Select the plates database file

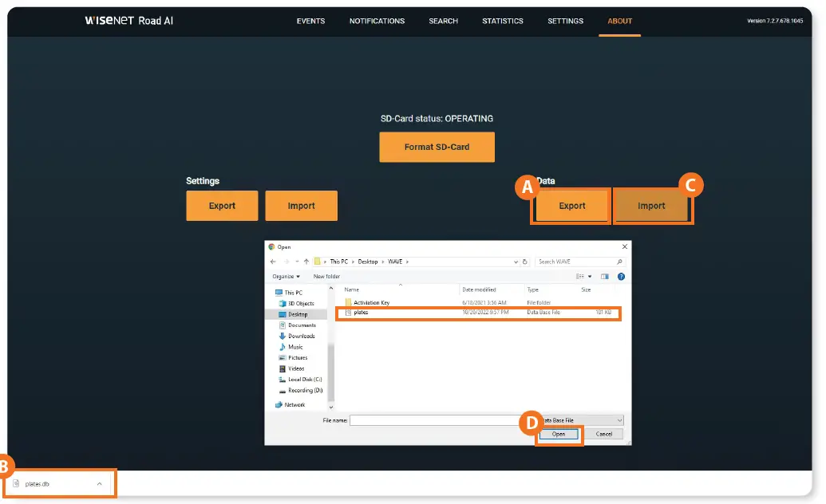coord(478,313)
